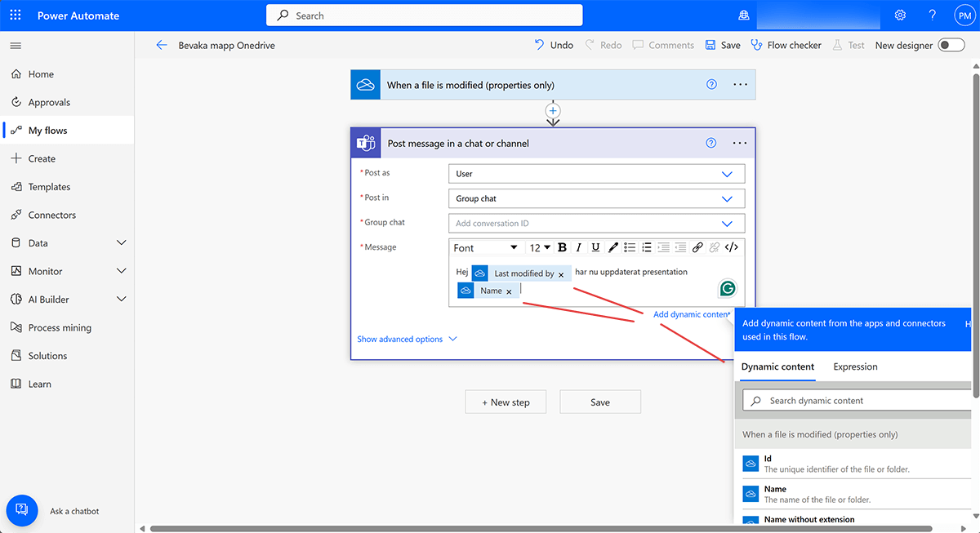
Task: Open the Group chat conversation ID dropdown
Action: pos(596,223)
